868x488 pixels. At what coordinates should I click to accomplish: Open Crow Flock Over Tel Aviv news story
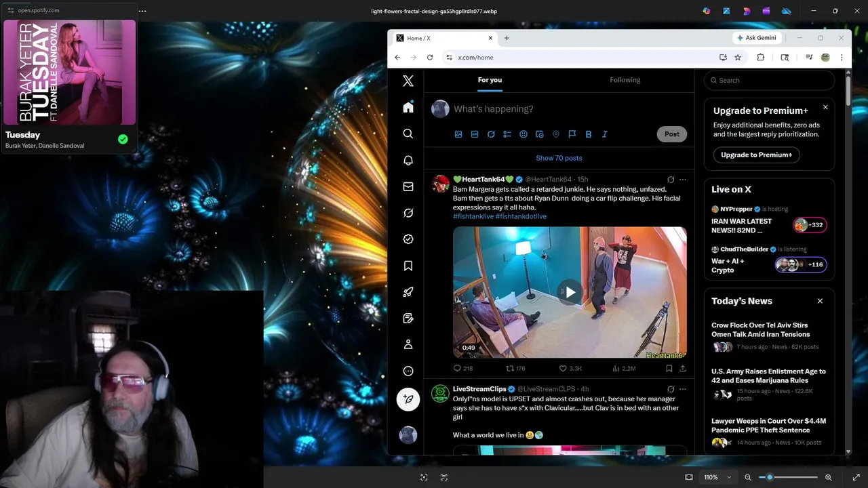pyautogui.click(x=769, y=335)
